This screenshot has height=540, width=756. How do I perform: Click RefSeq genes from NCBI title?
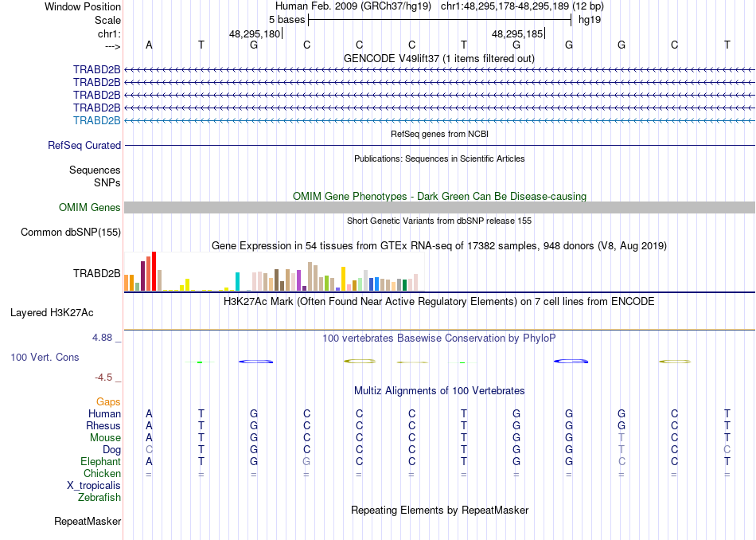coord(439,134)
